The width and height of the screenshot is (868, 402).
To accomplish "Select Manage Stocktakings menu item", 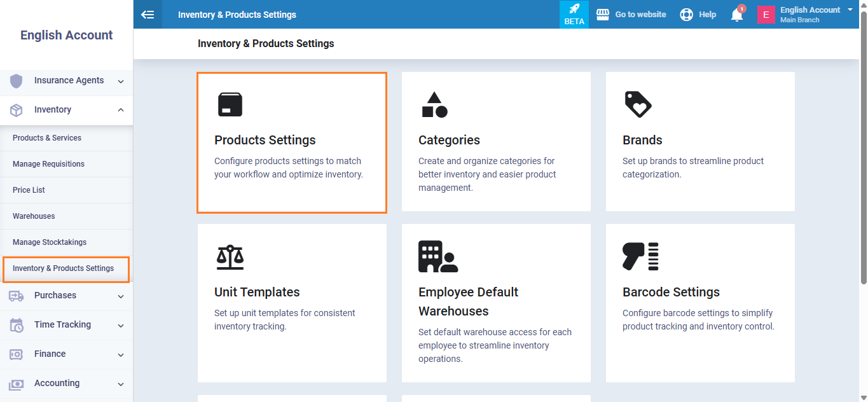I will point(50,242).
